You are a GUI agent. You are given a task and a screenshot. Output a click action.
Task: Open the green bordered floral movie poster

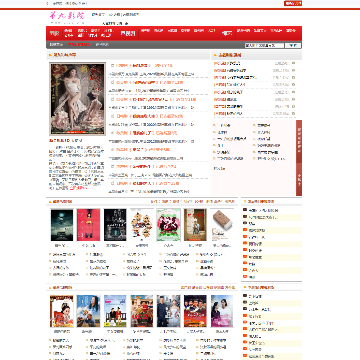pyautogui.click(x=168, y=225)
